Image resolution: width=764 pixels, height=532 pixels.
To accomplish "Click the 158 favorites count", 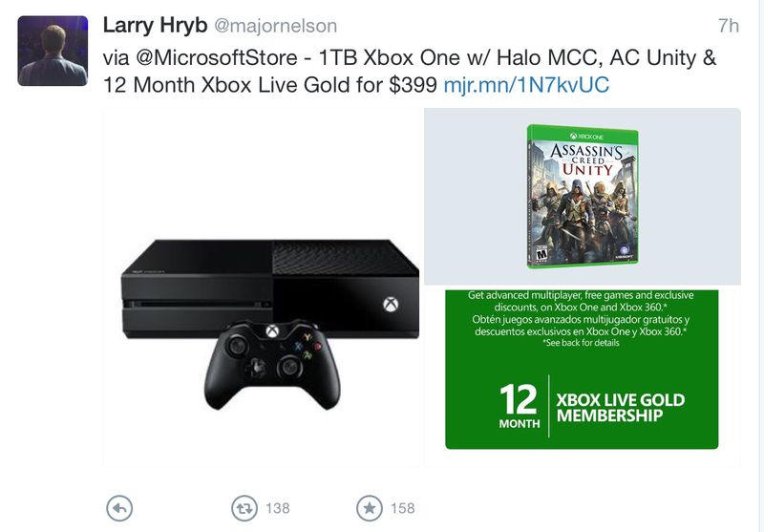I will (402, 509).
